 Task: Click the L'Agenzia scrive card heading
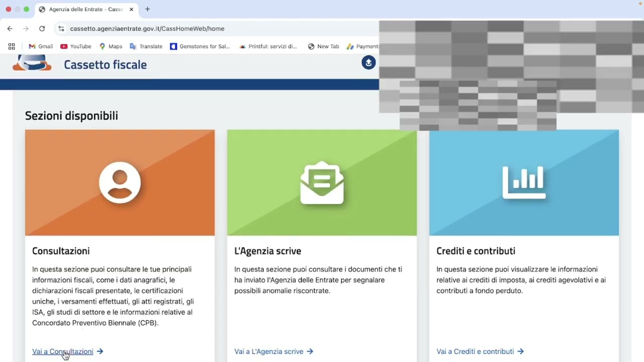pos(268,251)
